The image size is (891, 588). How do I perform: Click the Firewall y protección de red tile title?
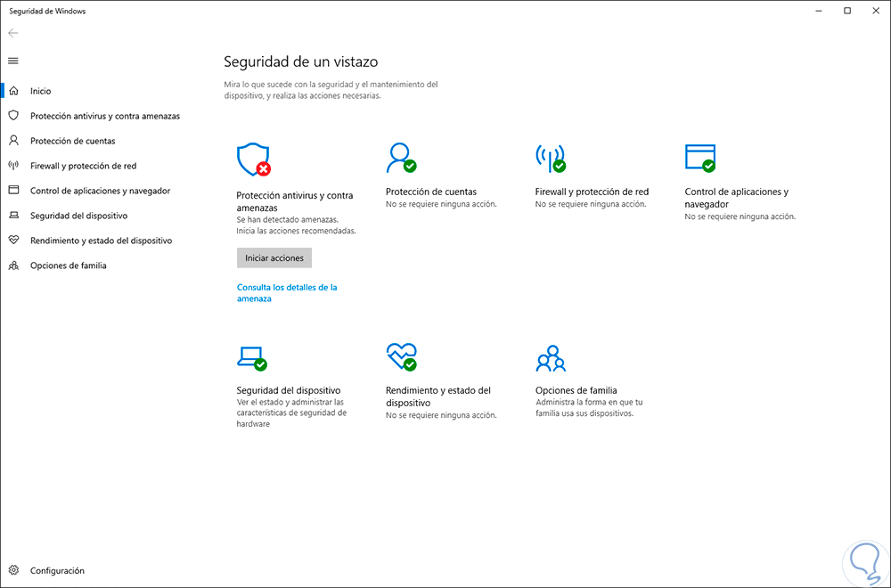(x=593, y=192)
